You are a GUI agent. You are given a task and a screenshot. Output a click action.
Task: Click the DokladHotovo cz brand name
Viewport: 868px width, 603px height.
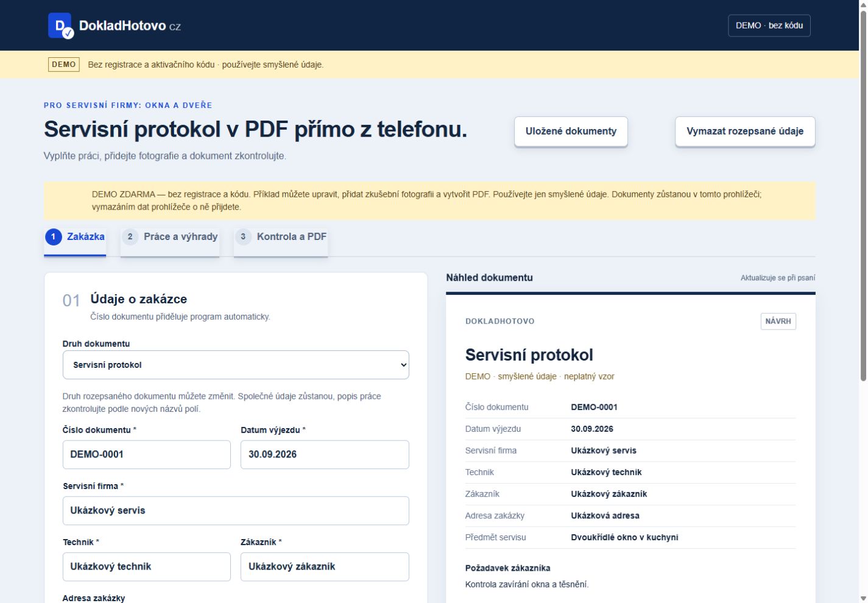point(130,26)
